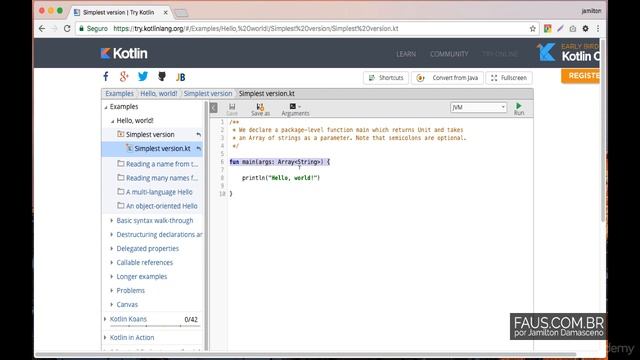Click Examples breadcrumb
Screen dimensions: 640x360
[x=119, y=93]
